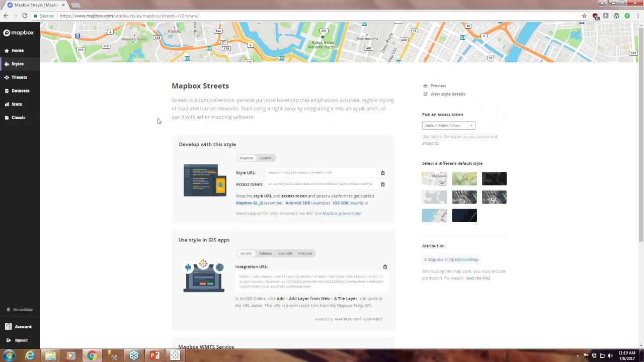Image resolution: width=644 pixels, height=362 pixels.
Task: Select the navy night style thumbnail
Action: [x=464, y=216]
